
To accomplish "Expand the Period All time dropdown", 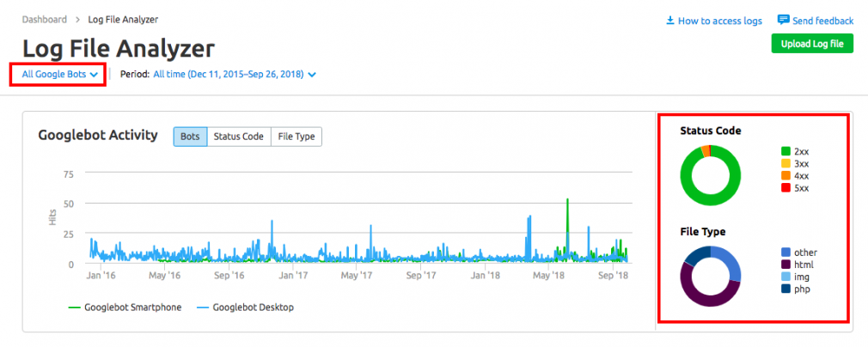I will click(x=228, y=75).
